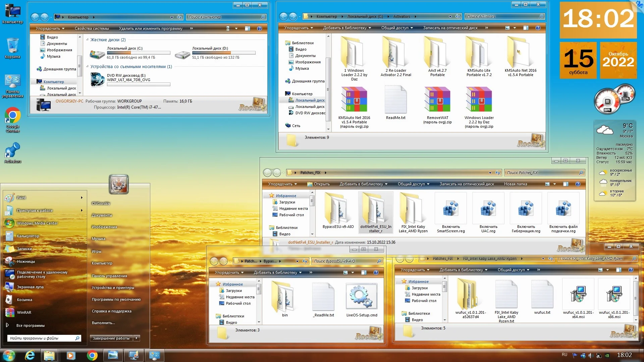
Task: Toggle preview pane in Computer window
Action: (248, 28)
